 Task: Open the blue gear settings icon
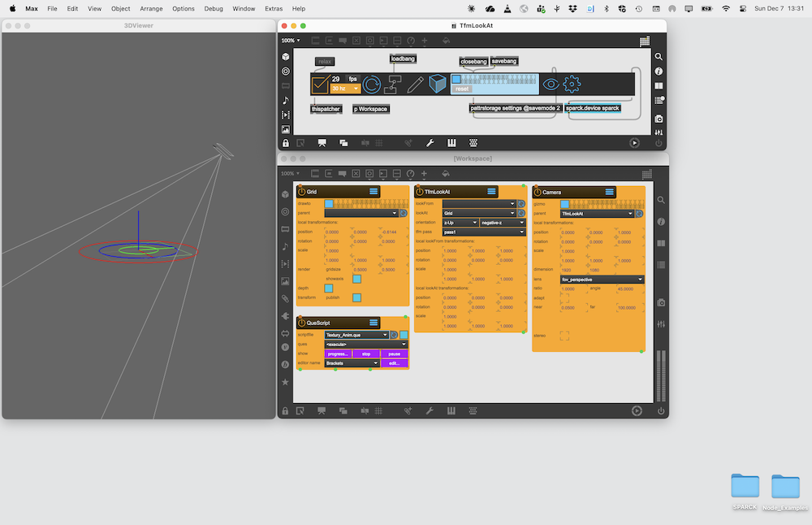(572, 84)
